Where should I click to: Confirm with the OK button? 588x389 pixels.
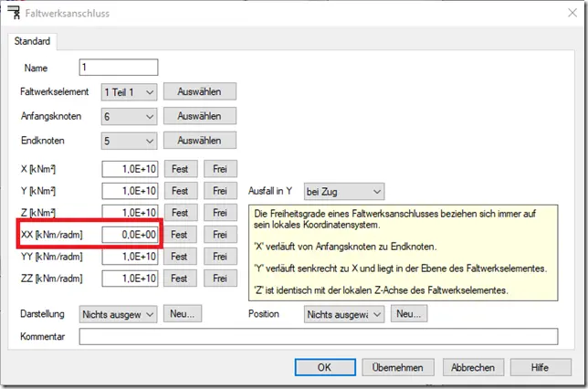point(325,367)
